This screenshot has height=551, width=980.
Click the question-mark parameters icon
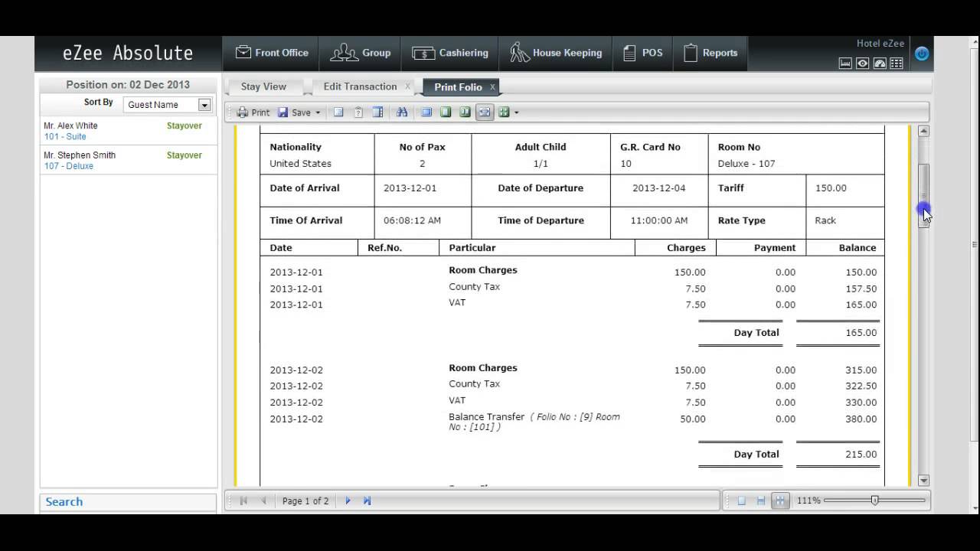coord(358,112)
